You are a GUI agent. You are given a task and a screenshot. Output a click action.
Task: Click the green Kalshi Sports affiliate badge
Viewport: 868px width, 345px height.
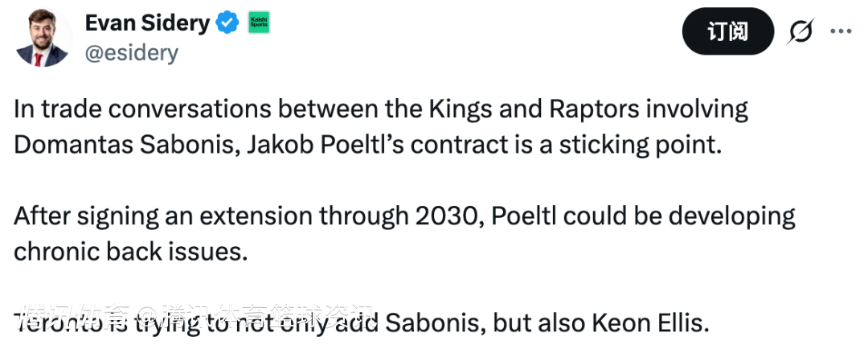coord(259,23)
